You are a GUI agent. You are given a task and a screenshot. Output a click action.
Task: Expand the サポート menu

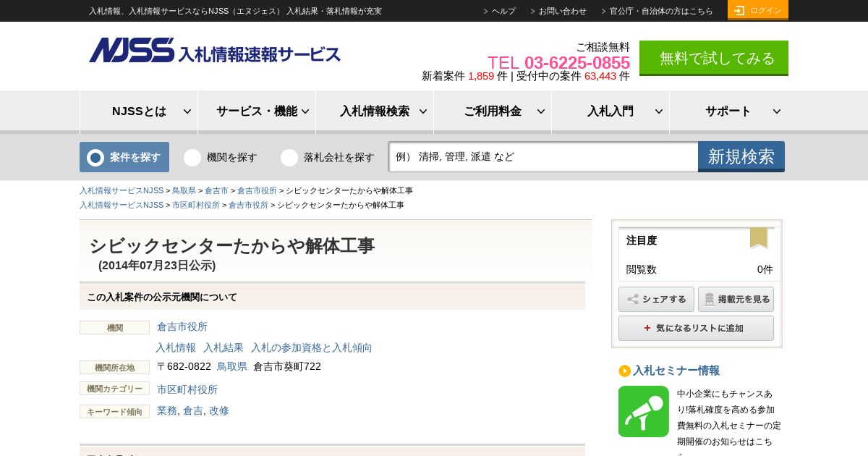coord(728,111)
